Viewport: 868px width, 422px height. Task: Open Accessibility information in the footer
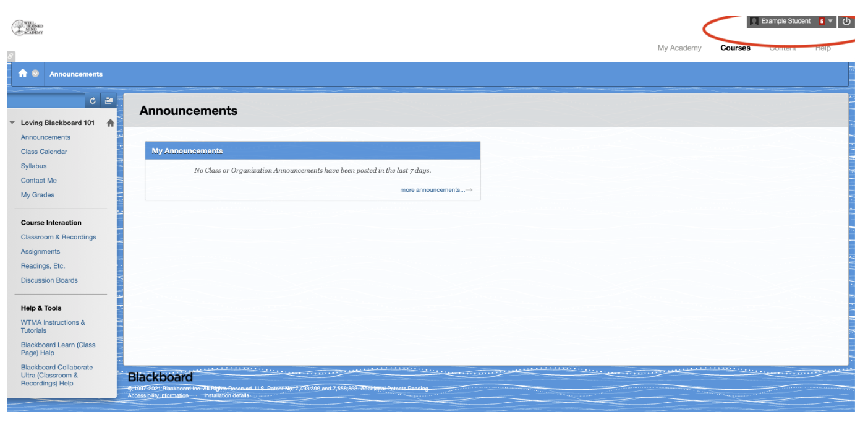point(158,395)
